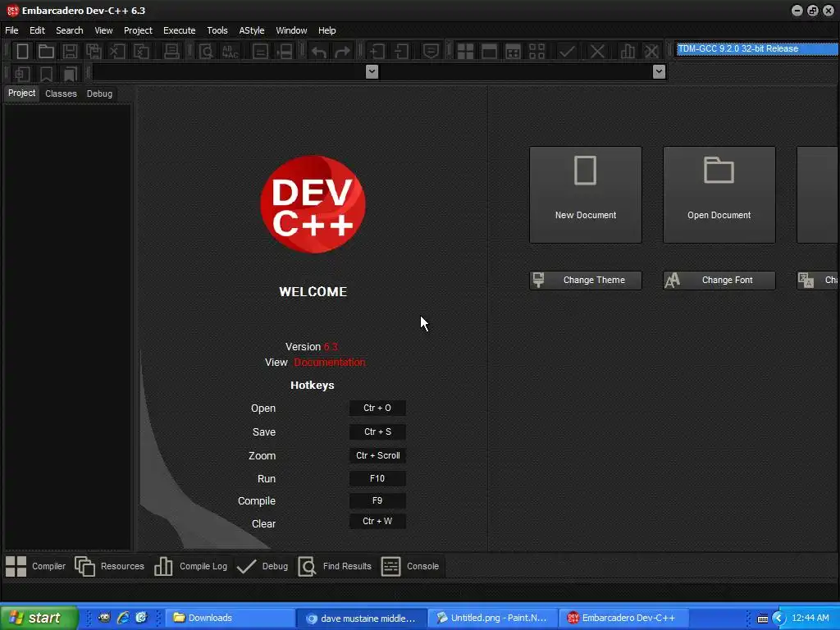Switch to the Project sidebar tab

(x=21, y=94)
